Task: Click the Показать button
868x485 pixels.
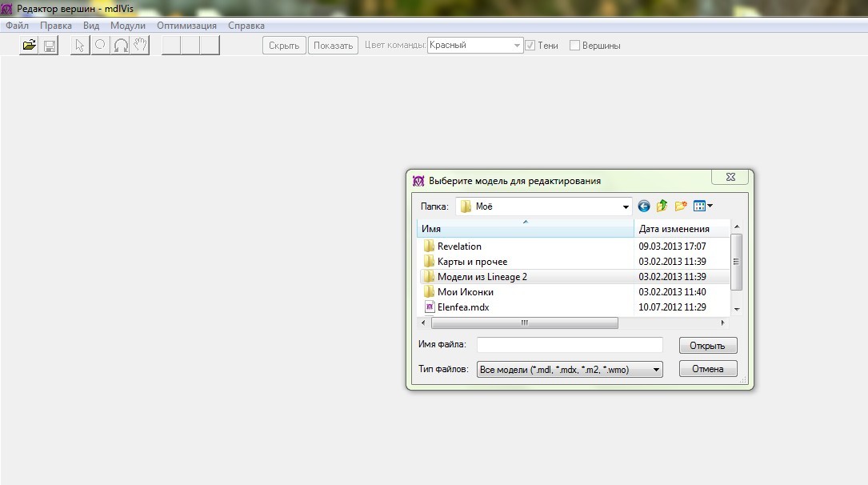Action: click(334, 46)
